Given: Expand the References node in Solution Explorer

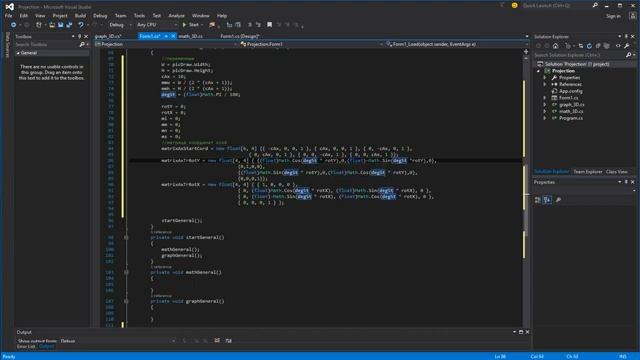Looking at the screenshot, I should (x=544, y=84).
